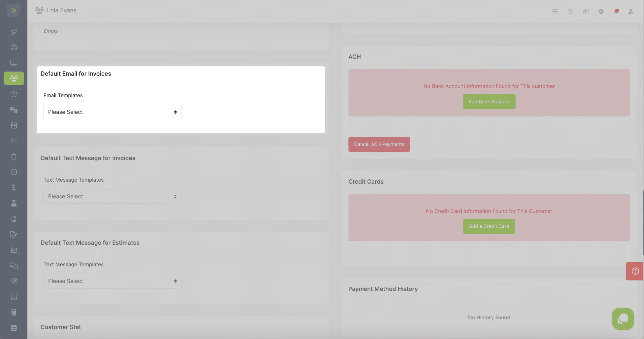Click the Default Text Message for Invoices heading
Image resolution: width=644 pixels, height=339 pixels.
(88, 158)
